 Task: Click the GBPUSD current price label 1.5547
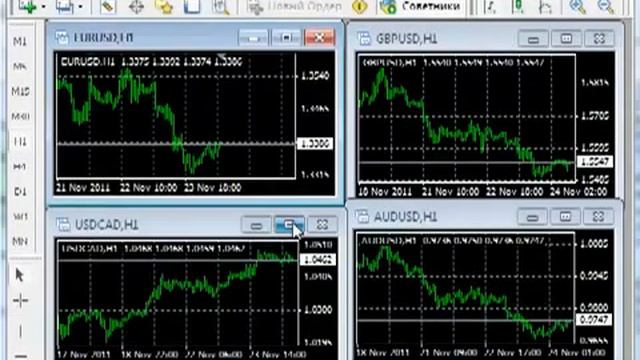click(x=596, y=162)
